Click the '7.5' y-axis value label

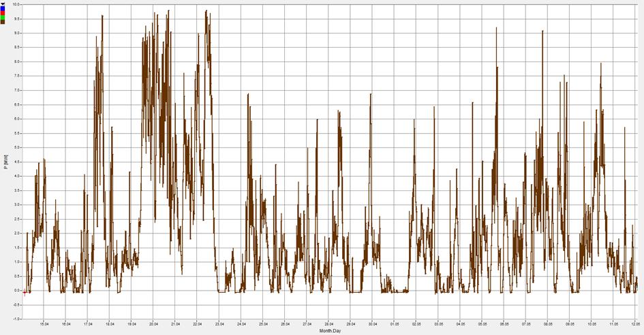coord(17,76)
